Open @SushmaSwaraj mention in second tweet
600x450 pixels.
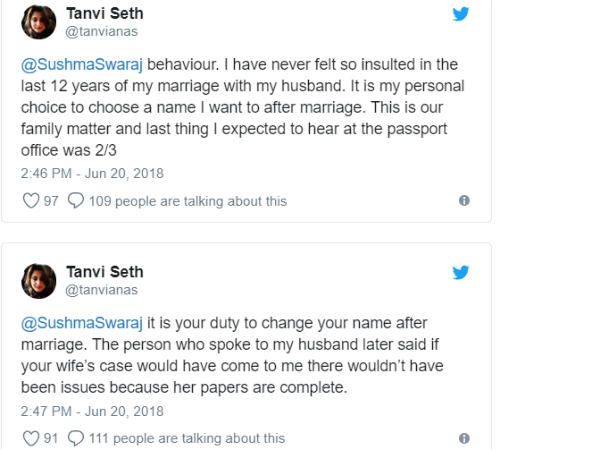click(82, 323)
